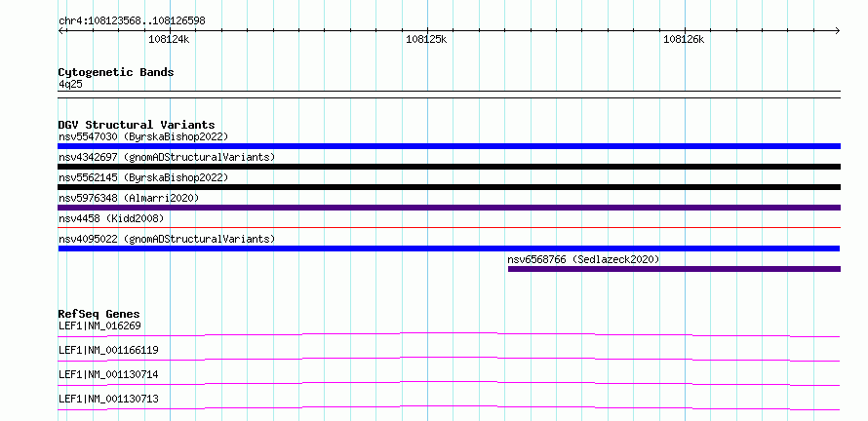Click the nsv5562145 (ByrskaBishop2022) label
The image size is (868, 421).
[x=143, y=177]
